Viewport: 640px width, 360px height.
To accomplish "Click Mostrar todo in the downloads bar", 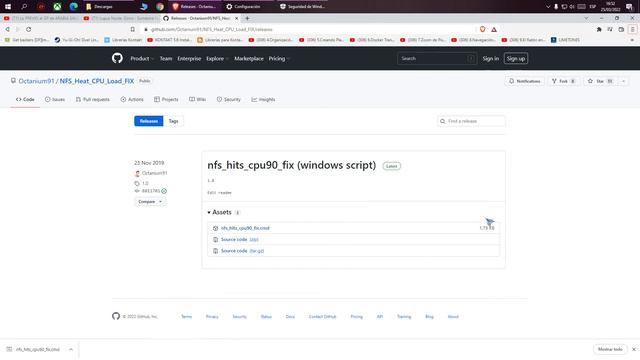I will click(610, 349).
